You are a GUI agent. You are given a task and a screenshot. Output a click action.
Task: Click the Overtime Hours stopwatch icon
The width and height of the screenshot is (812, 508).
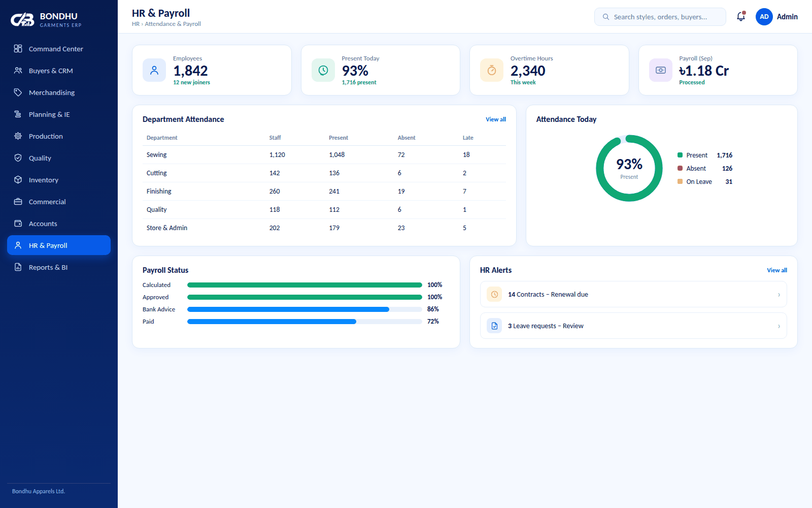click(492, 70)
